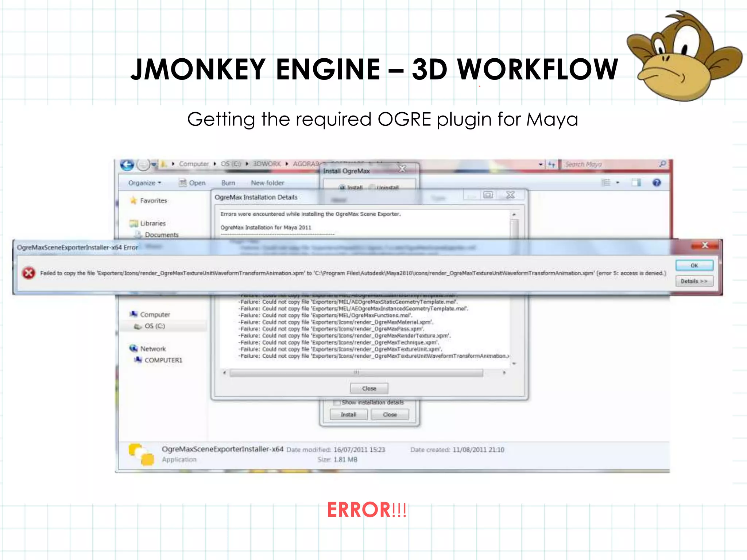Expand the view options dropdown arrow
Image resolution: width=747 pixels, height=560 pixels.
618,183
